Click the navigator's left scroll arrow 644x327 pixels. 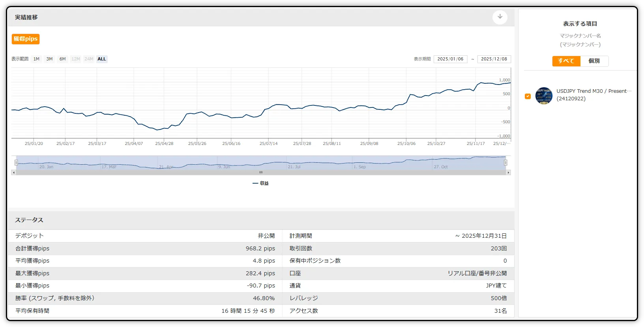[14, 173]
